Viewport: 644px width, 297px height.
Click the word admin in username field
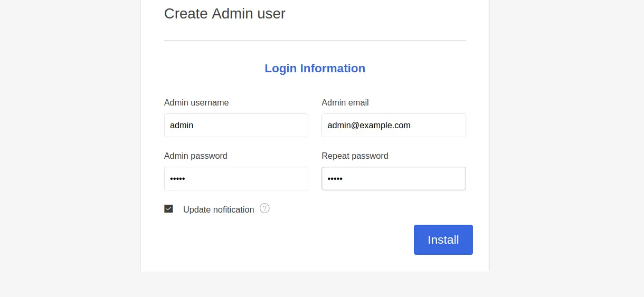[182, 126]
